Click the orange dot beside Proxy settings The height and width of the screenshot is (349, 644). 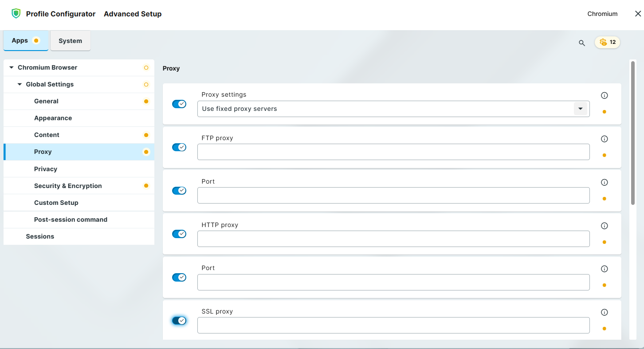[604, 112]
